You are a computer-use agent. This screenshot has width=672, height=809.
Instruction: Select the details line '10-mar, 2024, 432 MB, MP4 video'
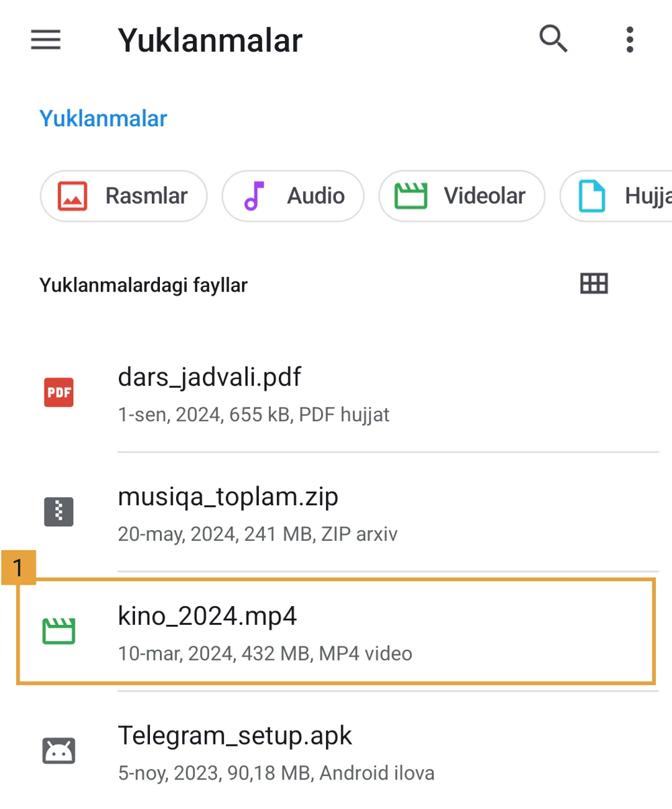[x=265, y=652]
